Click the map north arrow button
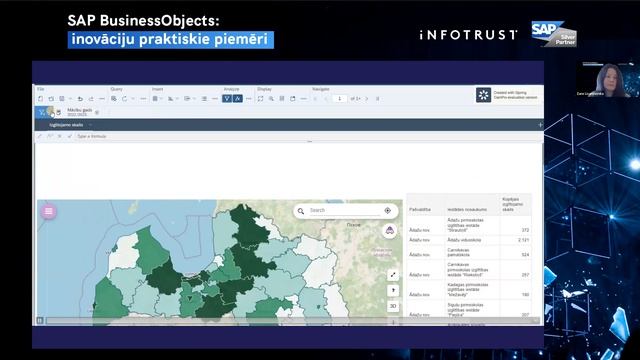 [393, 291]
